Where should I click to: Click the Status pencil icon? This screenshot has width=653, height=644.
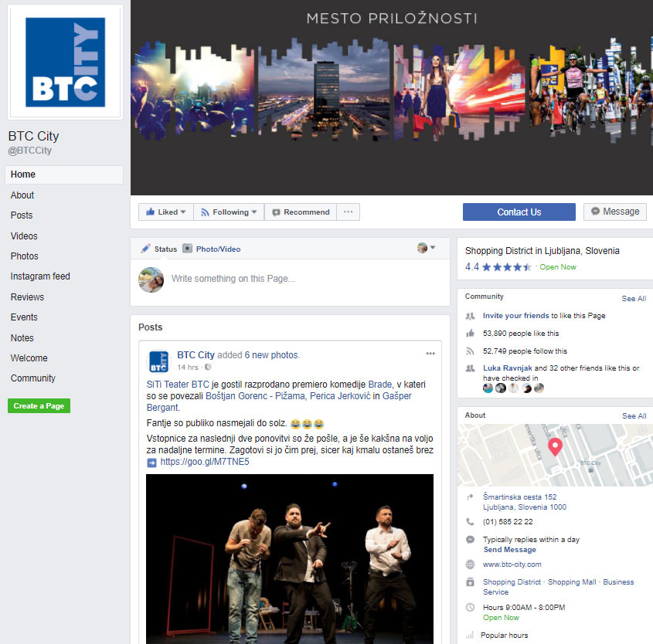tap(145, 249)
